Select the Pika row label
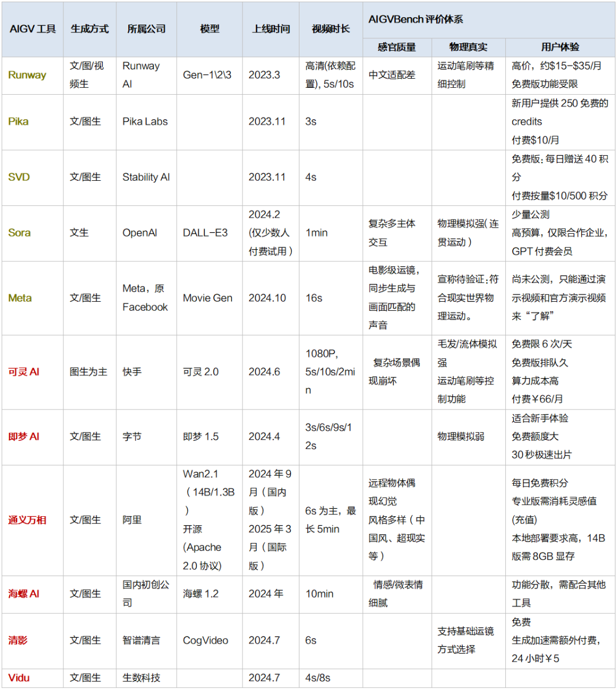The height and width of the screenshot is (689, 616). pyautogui.click(x=19, y=121)
